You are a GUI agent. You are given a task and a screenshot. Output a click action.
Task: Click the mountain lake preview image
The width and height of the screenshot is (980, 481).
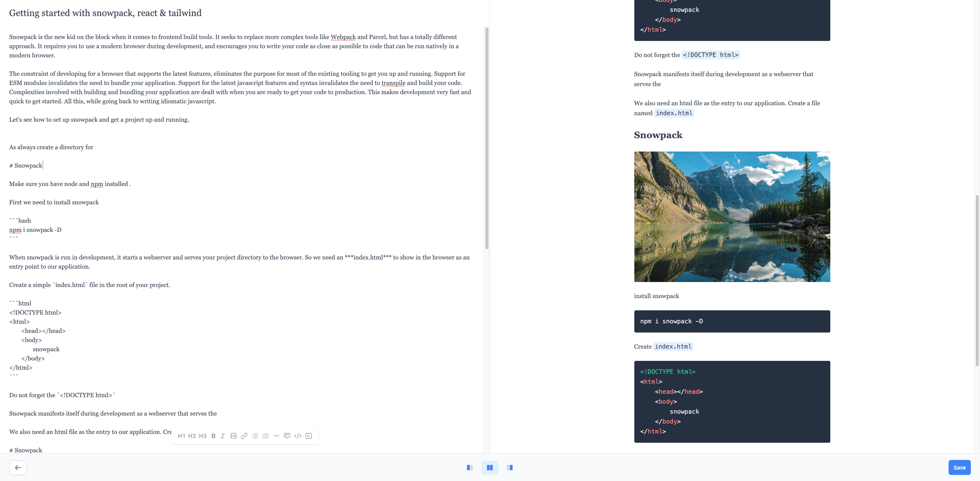point(732,217)
